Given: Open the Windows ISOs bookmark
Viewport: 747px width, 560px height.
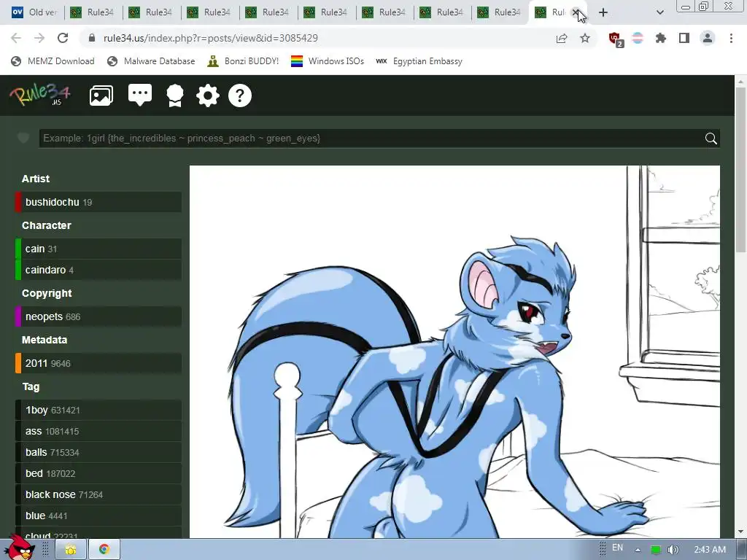Looking at the screenshot, I should (328, 61).
